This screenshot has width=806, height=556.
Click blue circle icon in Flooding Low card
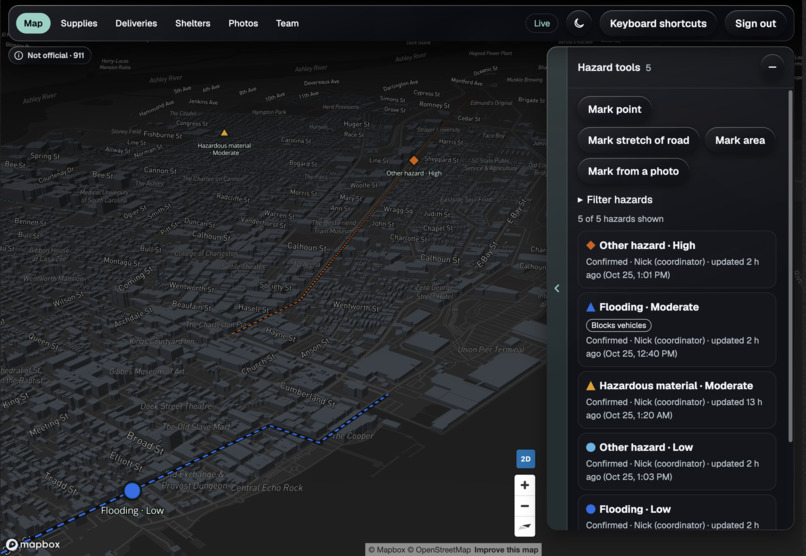point(591,509)
